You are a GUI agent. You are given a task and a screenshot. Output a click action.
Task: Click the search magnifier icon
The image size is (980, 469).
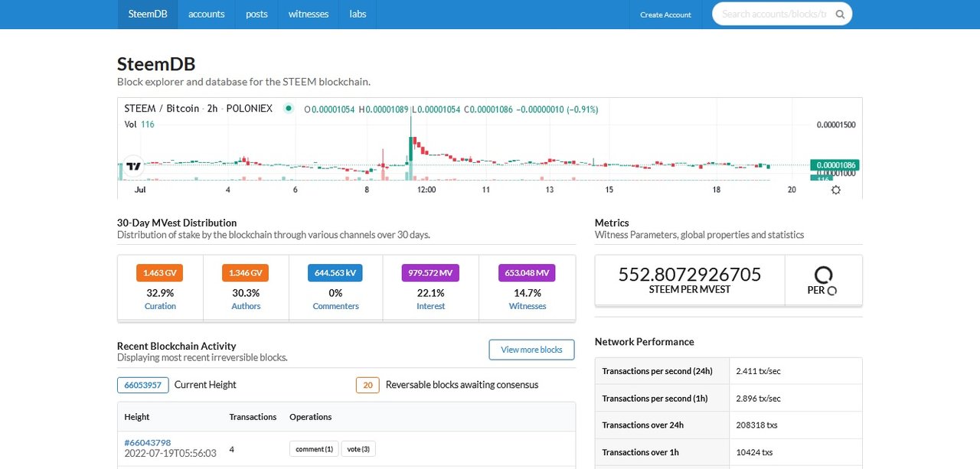click(x=840, y=14)
